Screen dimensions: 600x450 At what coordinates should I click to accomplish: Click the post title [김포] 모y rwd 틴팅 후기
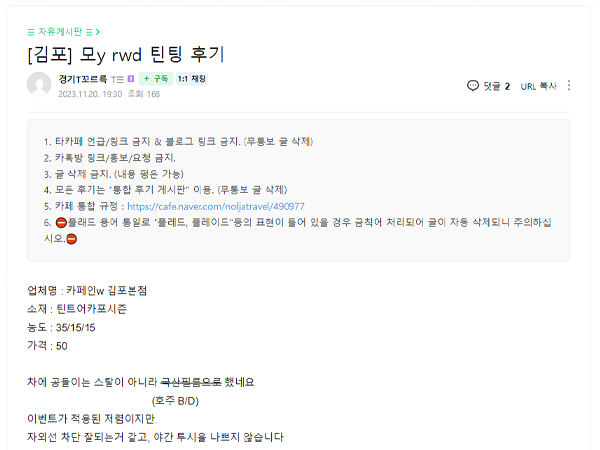pyautogui.click(x=126, y=54)
